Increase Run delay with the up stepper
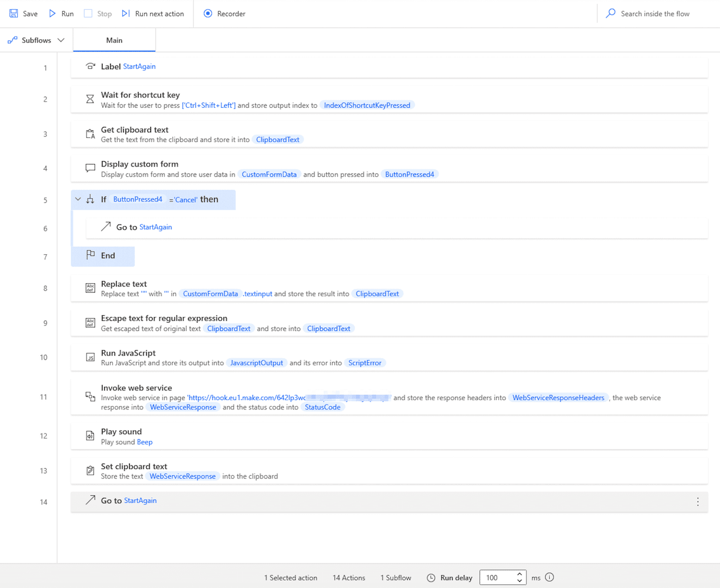Image resolution: width=720 pixels, height=588 pixels. coord(519,574)
